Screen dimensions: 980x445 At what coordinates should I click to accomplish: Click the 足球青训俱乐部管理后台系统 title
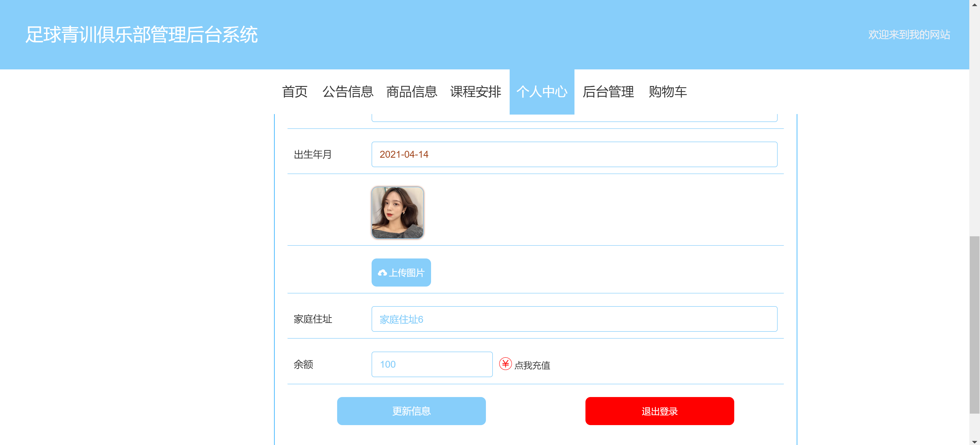(141, 35)
